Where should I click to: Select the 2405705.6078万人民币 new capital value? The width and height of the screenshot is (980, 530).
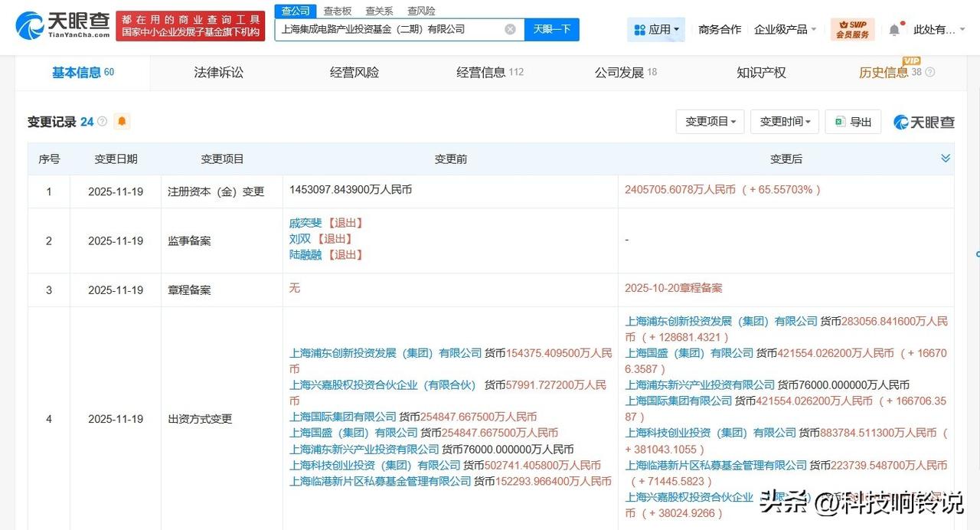[680, 190]
